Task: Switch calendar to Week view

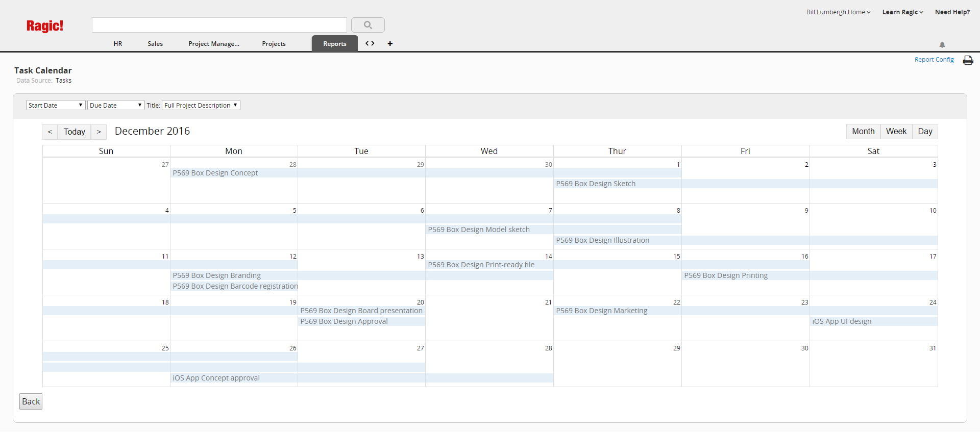Action: click(x=896, y=132)
